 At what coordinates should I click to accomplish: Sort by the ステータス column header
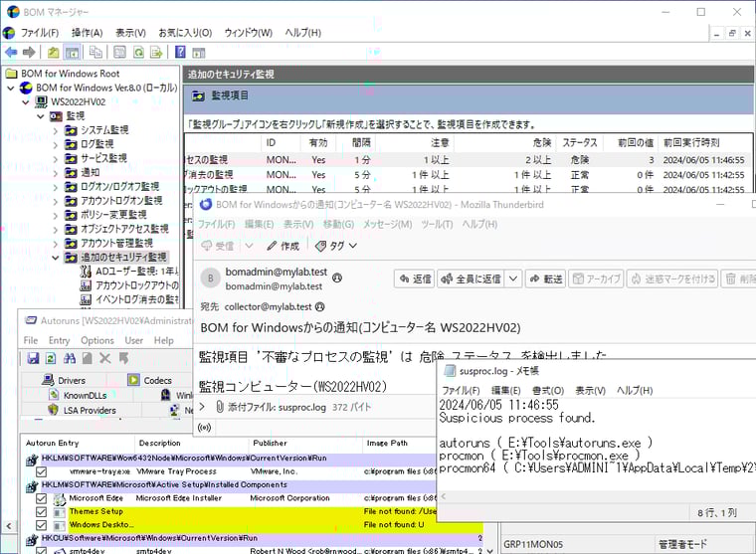pos(580,142)
